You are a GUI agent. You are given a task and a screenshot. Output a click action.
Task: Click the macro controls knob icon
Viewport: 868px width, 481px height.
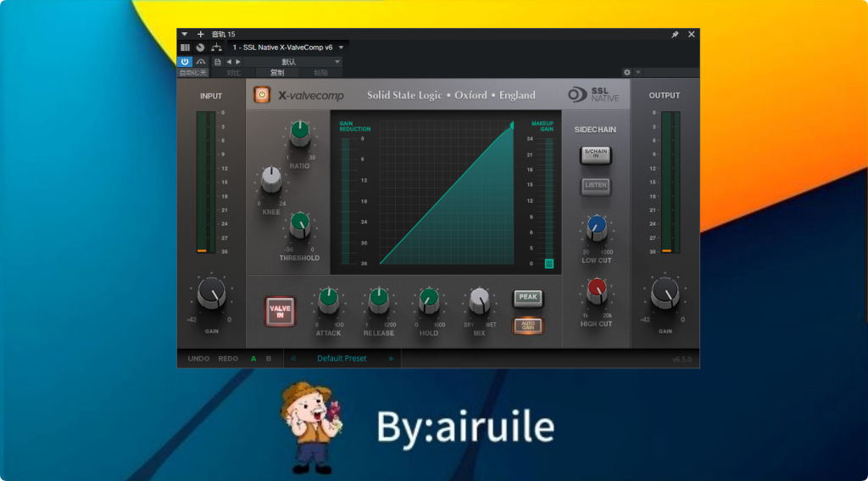pos(200,48)
